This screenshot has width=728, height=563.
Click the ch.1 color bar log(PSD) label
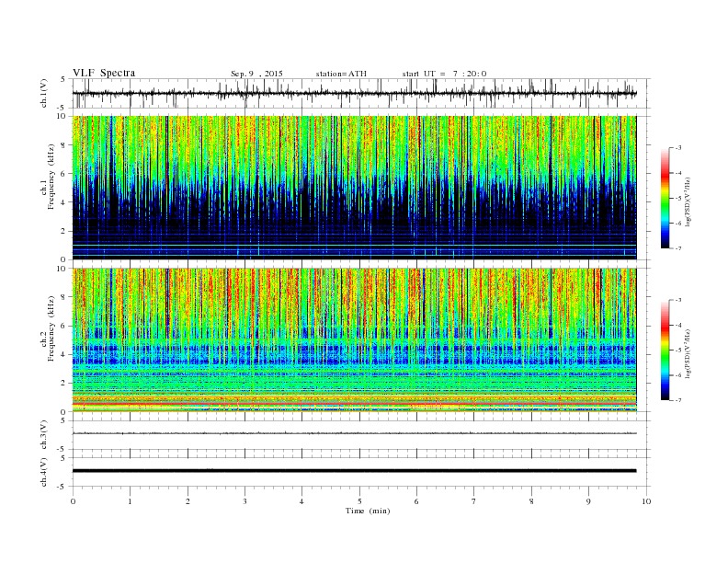(688, 202)
